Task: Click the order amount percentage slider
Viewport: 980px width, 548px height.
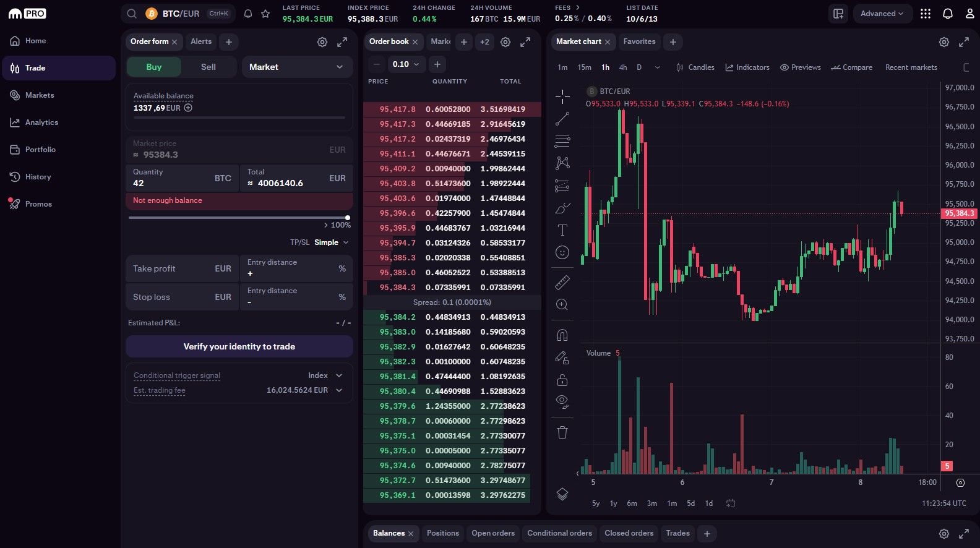Action: (238, 218)
